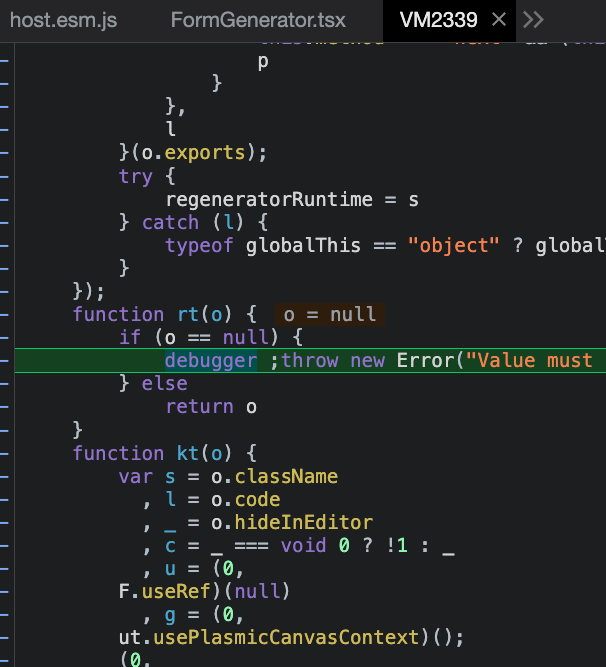Click the exports property after o.
Image resolution: width=606 pixels, height=667 pixels.
[204, 153]
